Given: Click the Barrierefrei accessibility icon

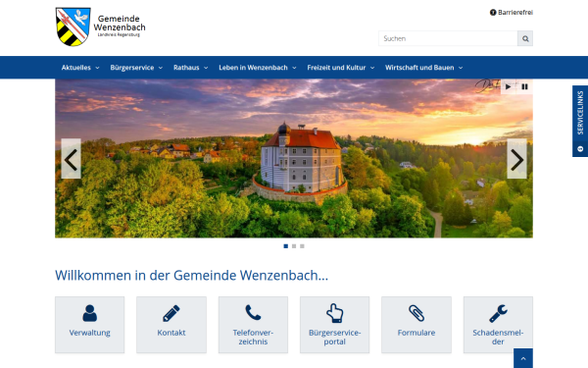Looking at the screenshot, I should click(493, 13).
